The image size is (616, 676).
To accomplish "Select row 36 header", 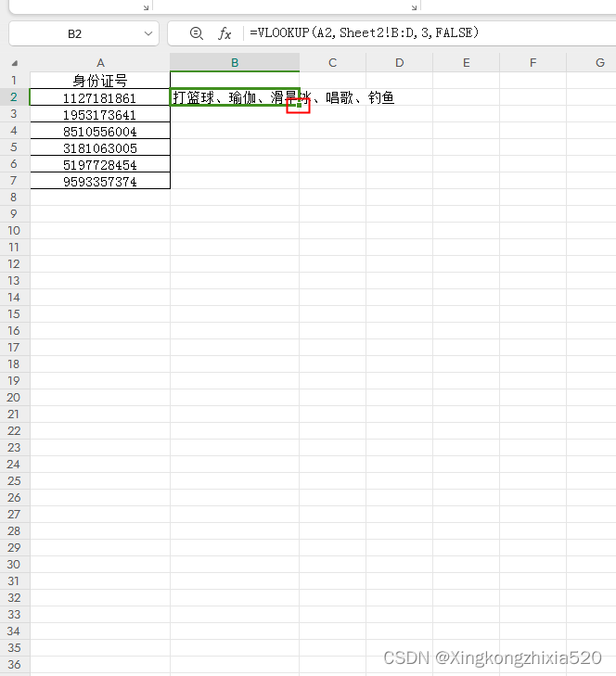I will click(x=14, y=665).
